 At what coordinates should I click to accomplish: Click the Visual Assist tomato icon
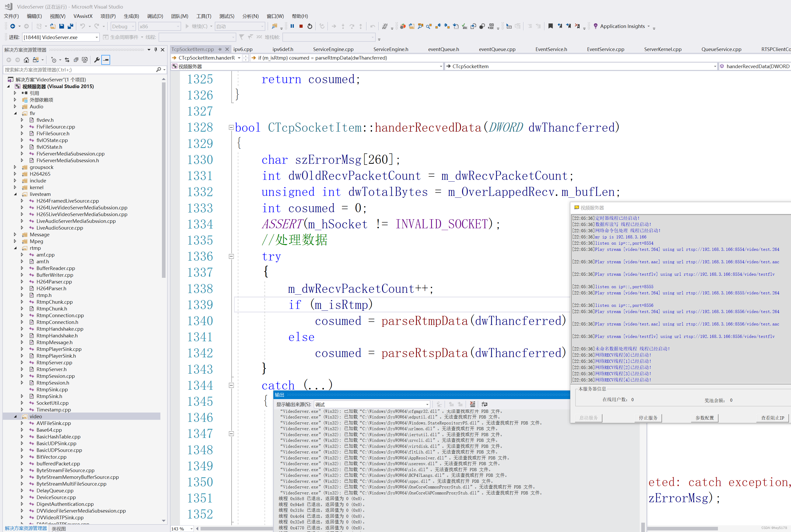pyautogui.click(x=403, y=26)
